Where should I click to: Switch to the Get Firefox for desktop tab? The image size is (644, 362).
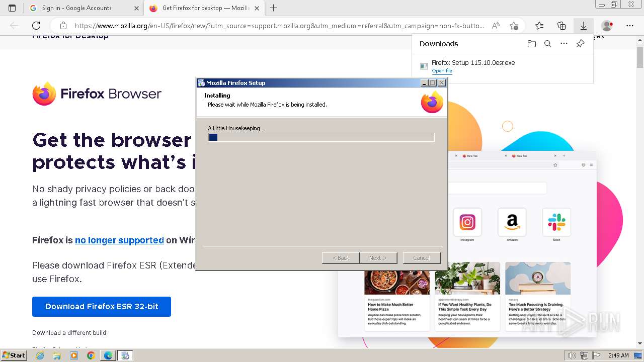click(204, 8)
